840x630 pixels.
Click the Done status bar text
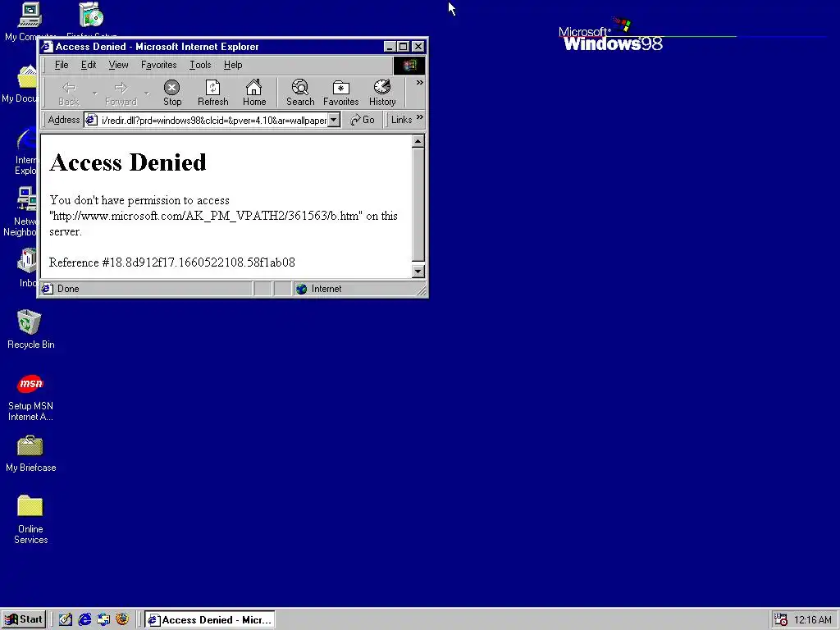coord(68,289)
